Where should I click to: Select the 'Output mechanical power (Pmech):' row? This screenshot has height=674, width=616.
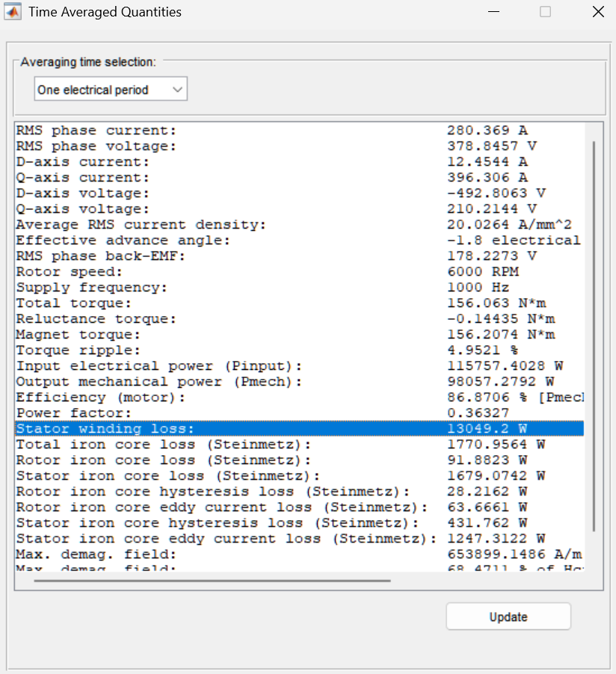click(x=299, y=381)
